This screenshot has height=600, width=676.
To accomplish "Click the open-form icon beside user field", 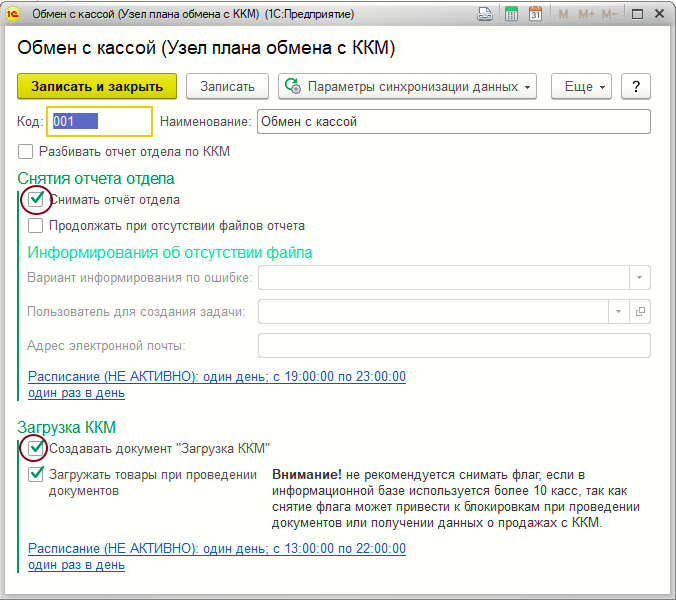I will pyautogui.click(x=641, y=312).
